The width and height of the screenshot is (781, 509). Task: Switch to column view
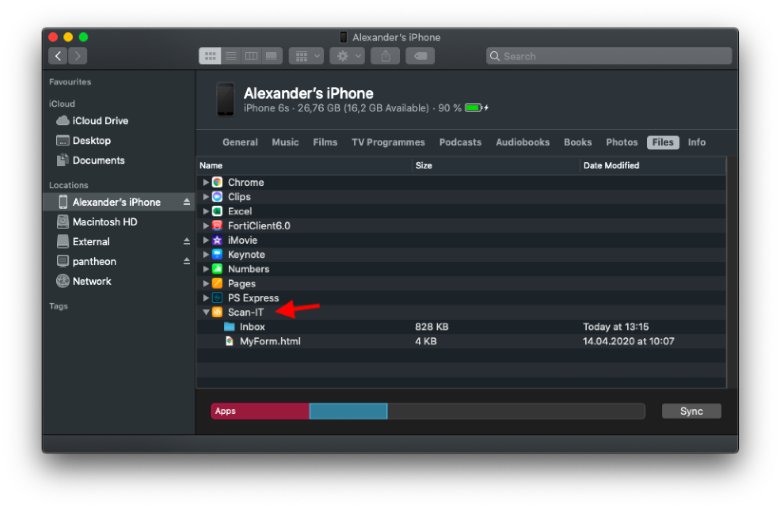tap(251, 56)
